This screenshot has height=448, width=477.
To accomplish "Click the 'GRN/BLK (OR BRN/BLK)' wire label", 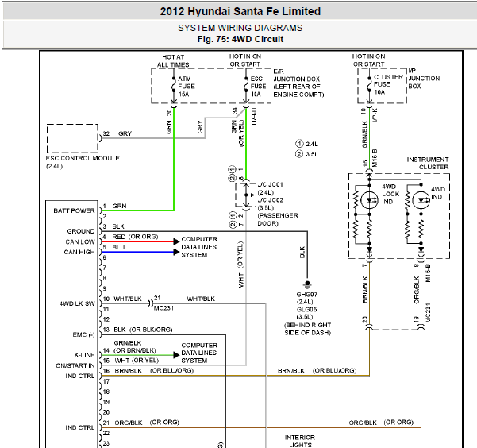I will (x=135, y=346).
